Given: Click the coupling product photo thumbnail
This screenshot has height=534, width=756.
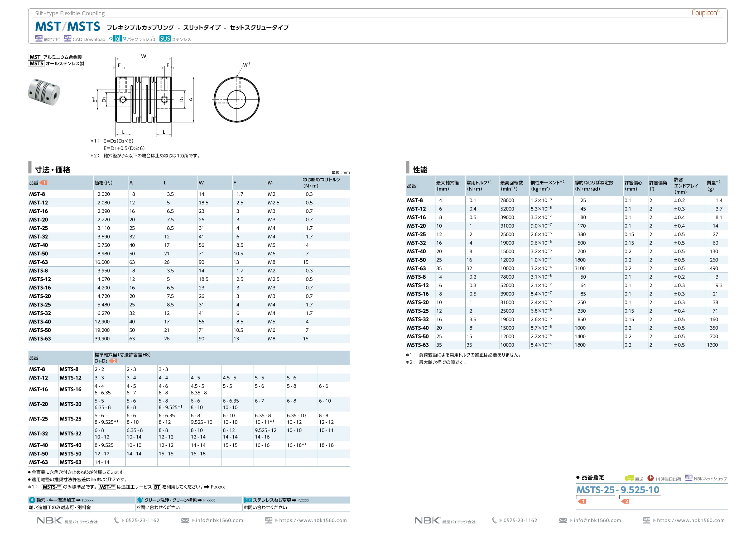Looking at the screenshot, I should click(x=44, y=92).
